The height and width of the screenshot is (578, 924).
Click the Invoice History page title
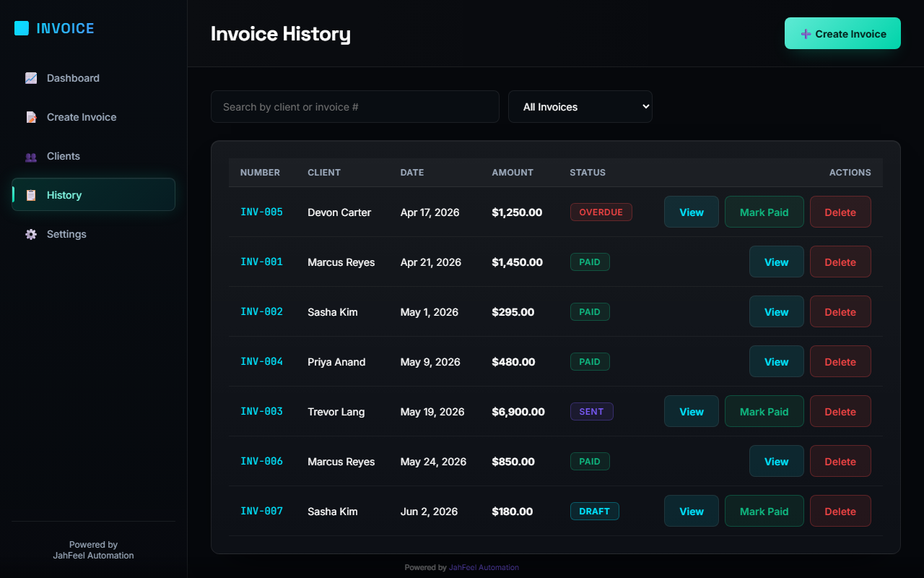click(x=281, y=34)
